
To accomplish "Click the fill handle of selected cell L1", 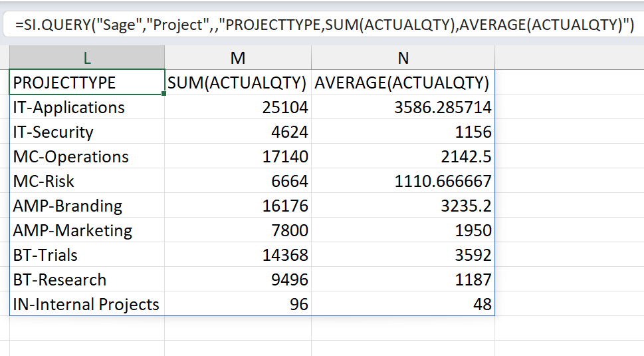I will pos(164,94).
